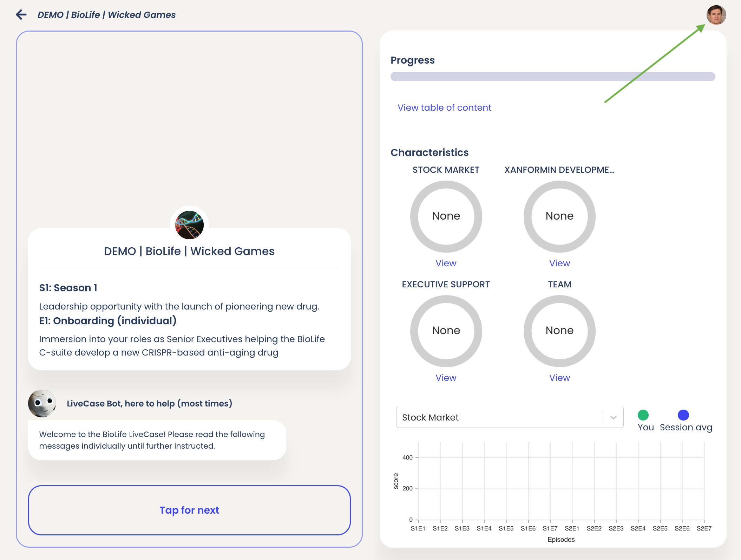Click the Characteristics section heading

click(429, 152)
